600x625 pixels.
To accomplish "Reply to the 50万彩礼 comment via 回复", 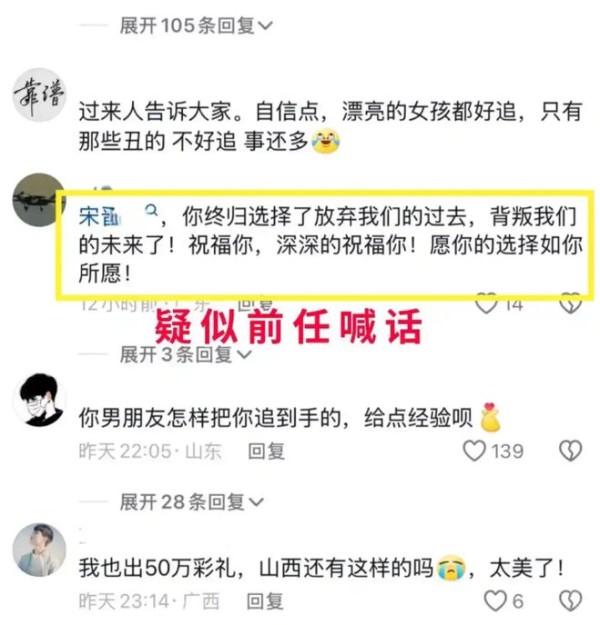I will tap(265, 601).
